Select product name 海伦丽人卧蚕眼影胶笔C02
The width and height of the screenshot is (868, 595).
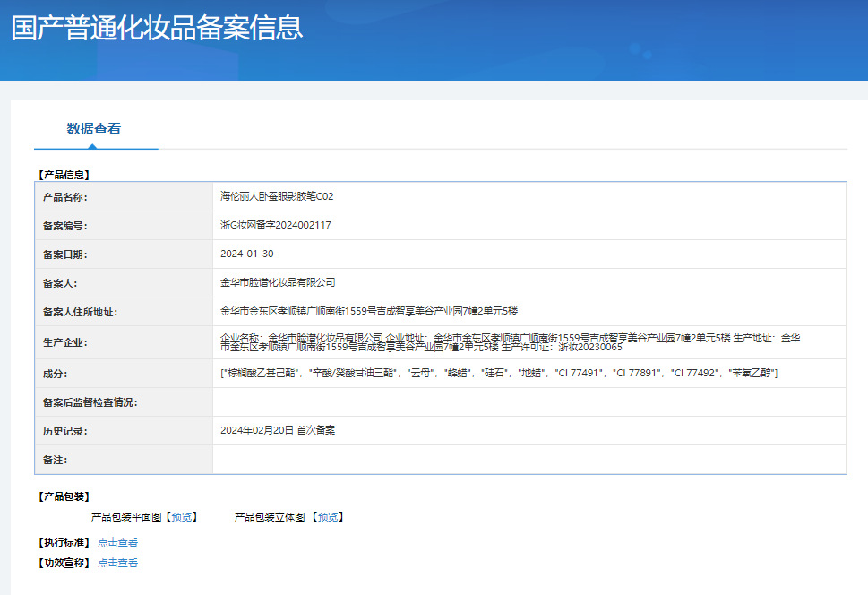(x=277, y=196)
